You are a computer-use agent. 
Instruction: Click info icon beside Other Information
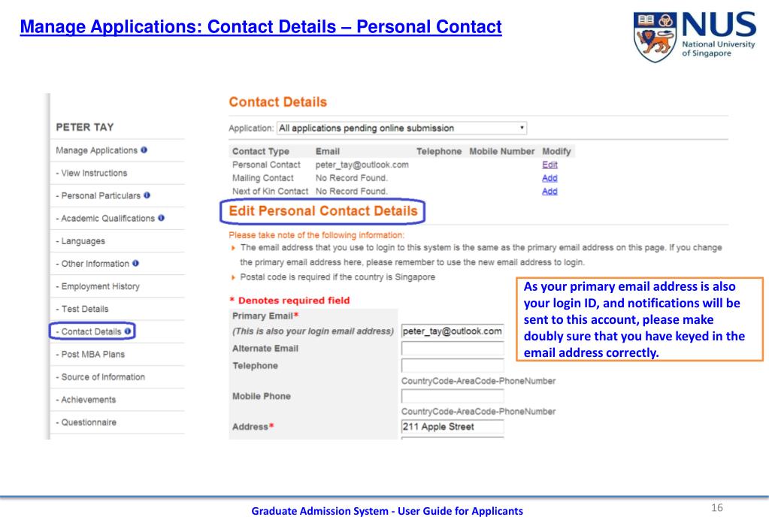tap(135, 263)
